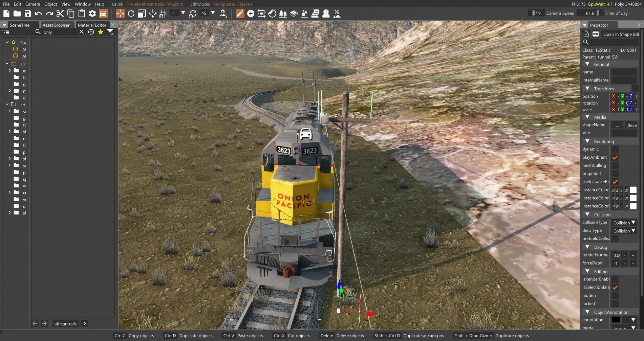Activate the orange Object Select edit tool
This screenshot has width=644, height=341.
pos(240,14)
